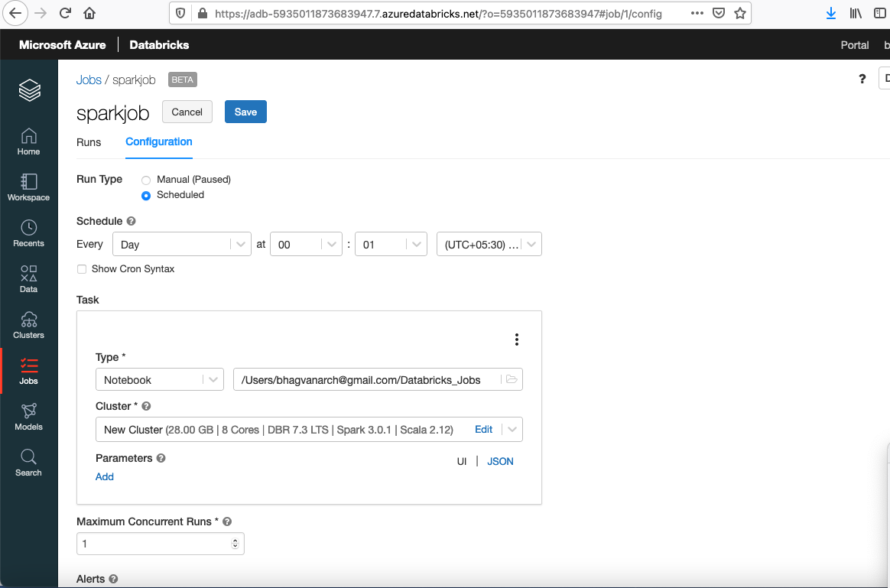Click the Maximum Concurrent Runs number field
This screenshot has height=588, width=890.
click(160, 544)
